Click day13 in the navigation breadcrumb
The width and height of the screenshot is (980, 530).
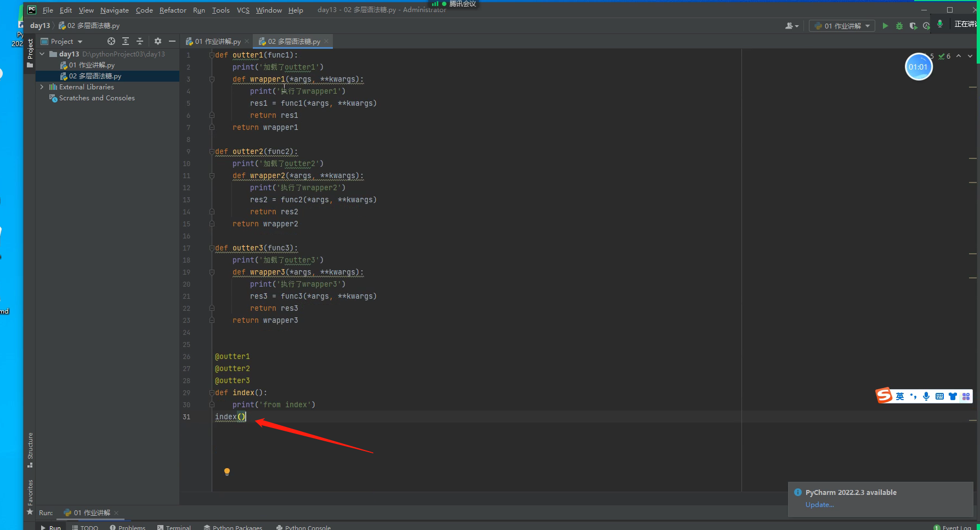(x=40, y=26)
